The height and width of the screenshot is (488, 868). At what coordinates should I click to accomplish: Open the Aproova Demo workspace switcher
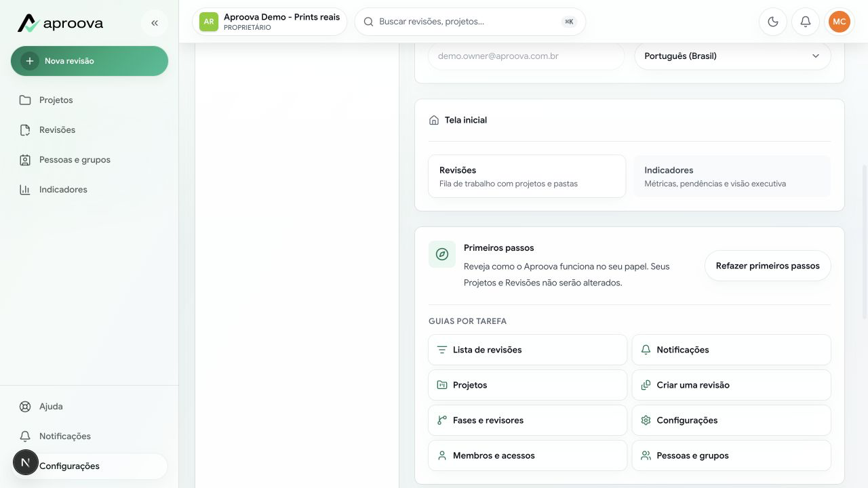(x=270, y=22)
